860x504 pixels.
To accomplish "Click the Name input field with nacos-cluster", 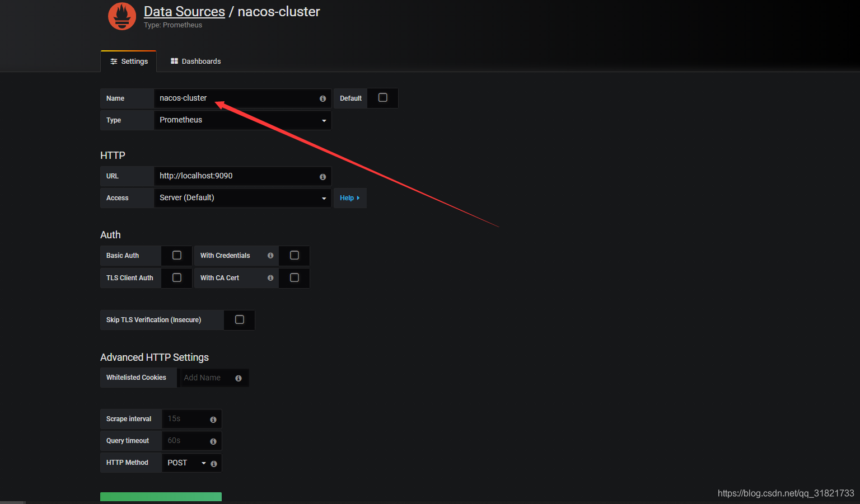I will [x=242, y=98].
